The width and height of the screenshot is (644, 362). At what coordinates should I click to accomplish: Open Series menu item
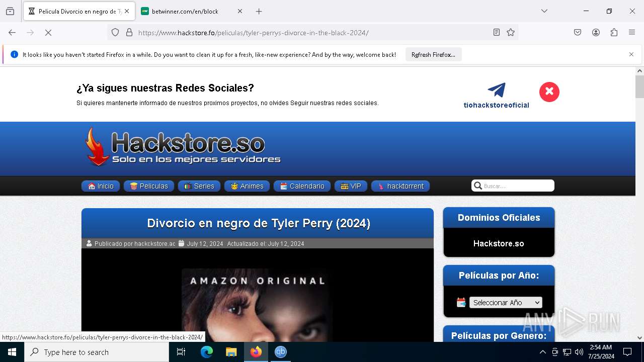[199, 186]
